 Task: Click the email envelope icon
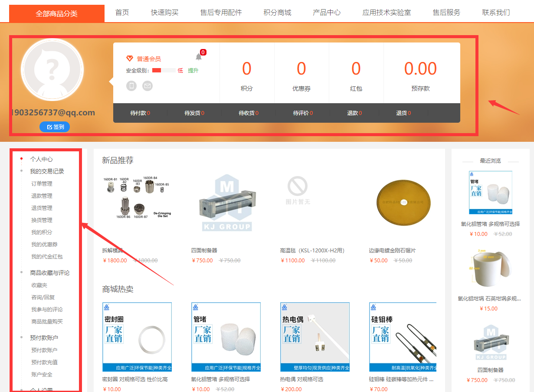coord(147,86)
